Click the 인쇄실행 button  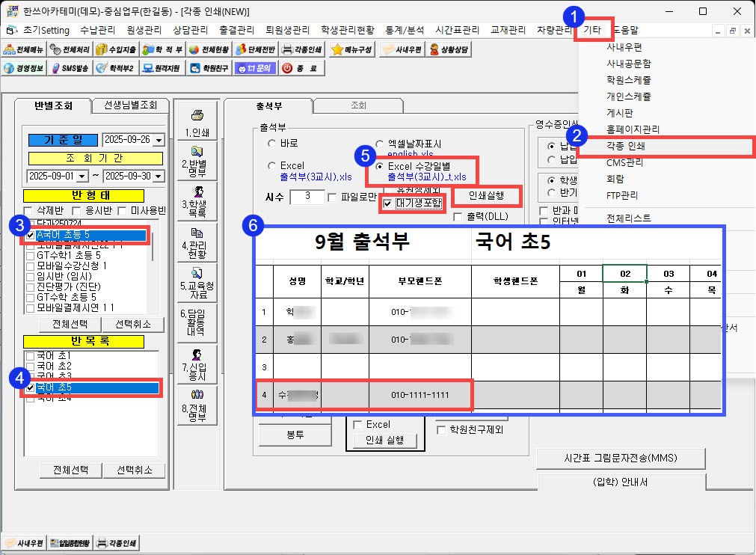pos(486,196)
